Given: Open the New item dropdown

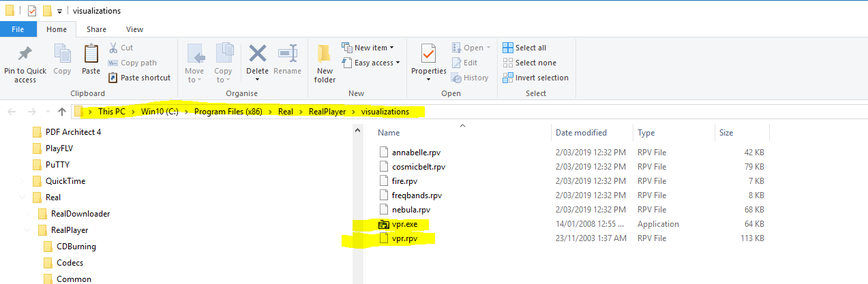Looking at the screenshot, I should tap(369, 48).
